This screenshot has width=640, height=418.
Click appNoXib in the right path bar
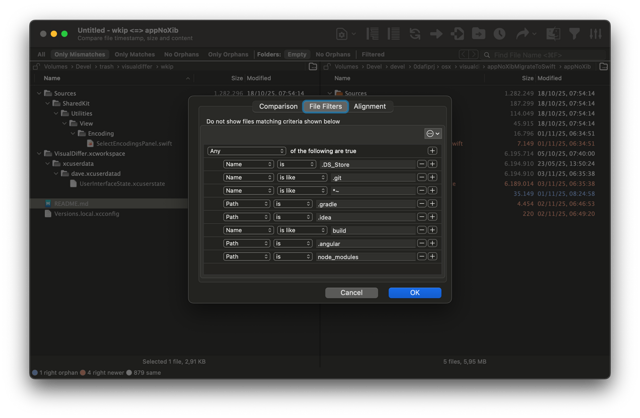[x=577, y=67]
